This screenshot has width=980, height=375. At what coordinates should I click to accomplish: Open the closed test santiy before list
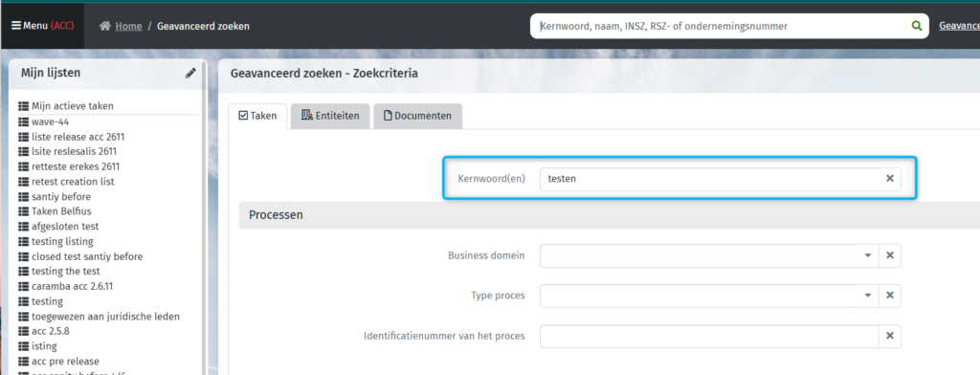point(87,256)
